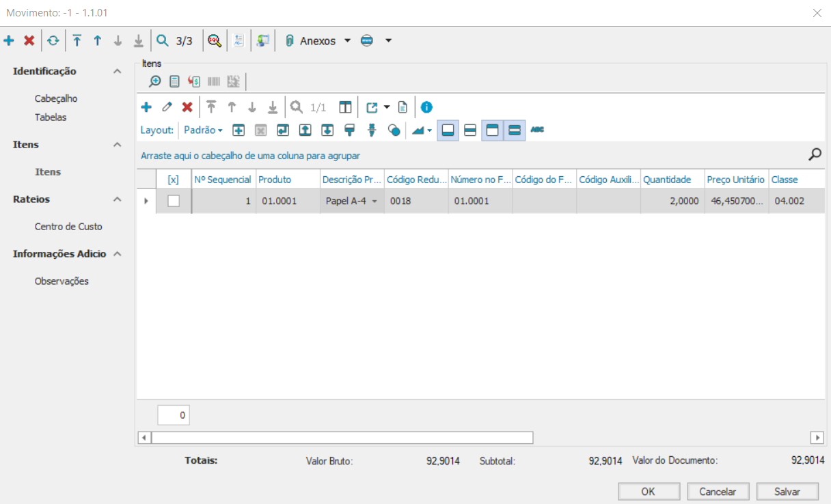Open the Padrão layout dropdown
The width and height of the screenshot is (831, 504).
pyautogui.click(x=203, y=130)
